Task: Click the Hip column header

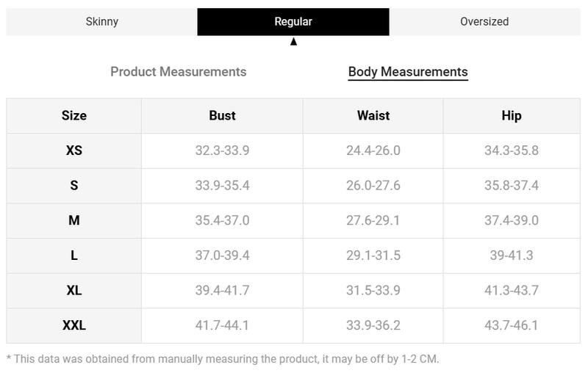Action: pyautogui.click(x=512, y=116)
